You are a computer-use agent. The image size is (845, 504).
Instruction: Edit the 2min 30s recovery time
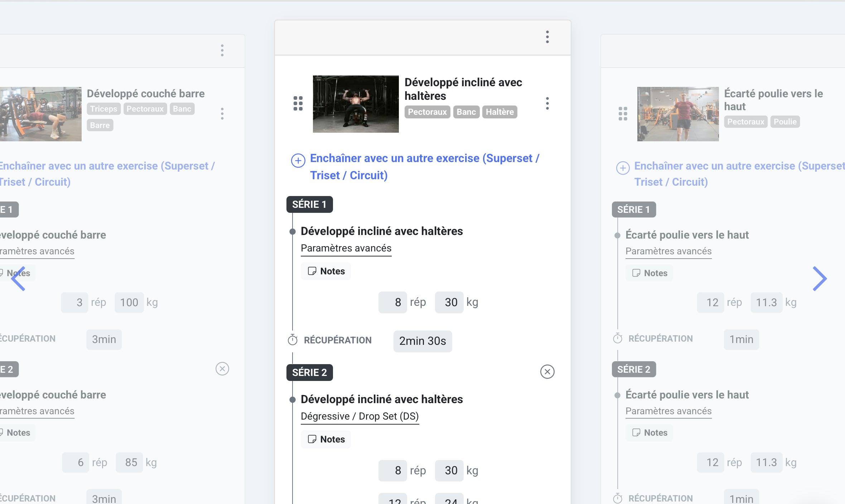pos(422,341)
